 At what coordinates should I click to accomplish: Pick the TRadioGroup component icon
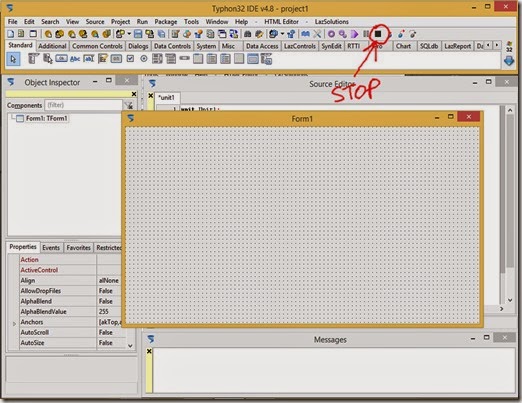coord(212,59)
